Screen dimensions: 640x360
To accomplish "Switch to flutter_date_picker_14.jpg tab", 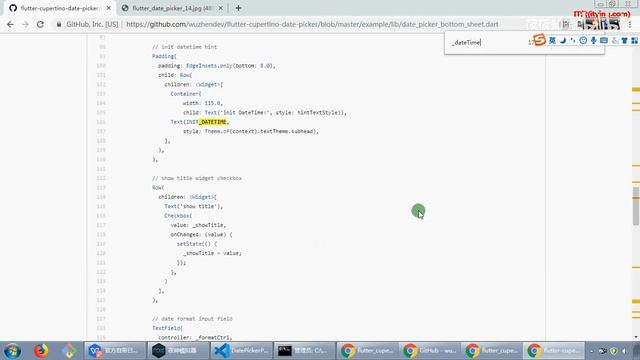I will [x=172, y=8].
